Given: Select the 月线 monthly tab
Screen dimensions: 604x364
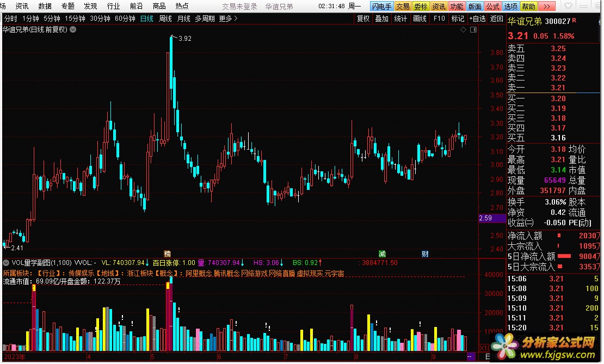Looking at the screenshot, I should pos(184,18).
